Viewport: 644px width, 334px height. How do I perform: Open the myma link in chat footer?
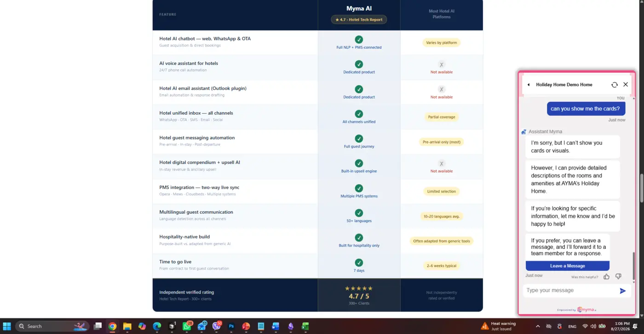point(586,310)
